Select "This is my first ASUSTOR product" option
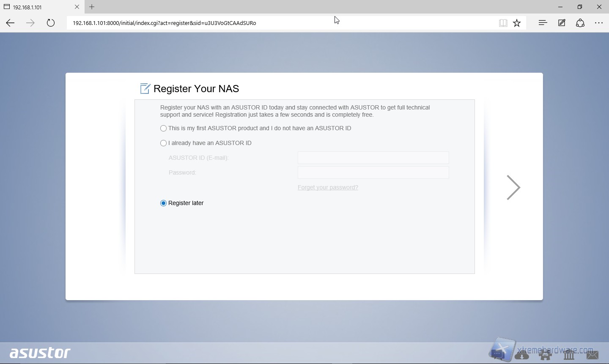 163,129
